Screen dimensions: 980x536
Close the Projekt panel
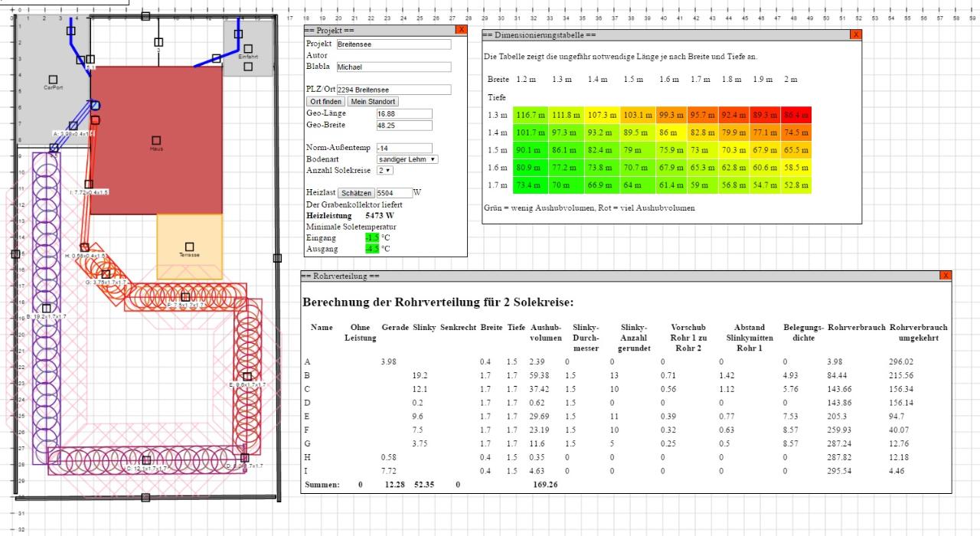click(x=461, y=29)
